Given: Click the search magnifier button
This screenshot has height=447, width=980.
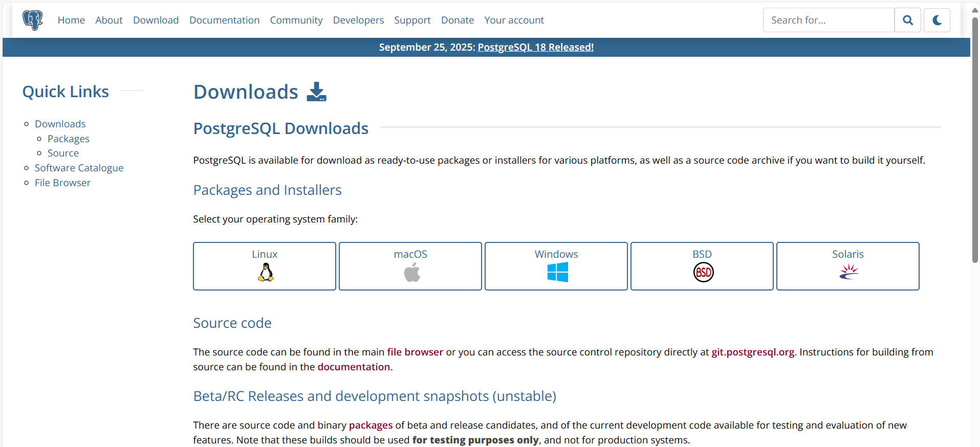Looking at the screenshot, I should [x=908, y=20].
